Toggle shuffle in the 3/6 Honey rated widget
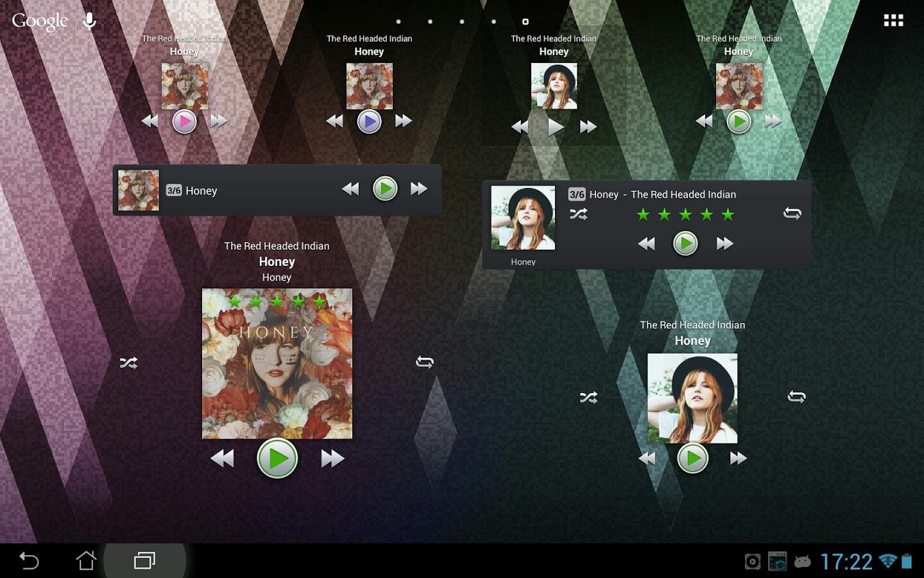924x578 pixels. (x=578, y=215)
